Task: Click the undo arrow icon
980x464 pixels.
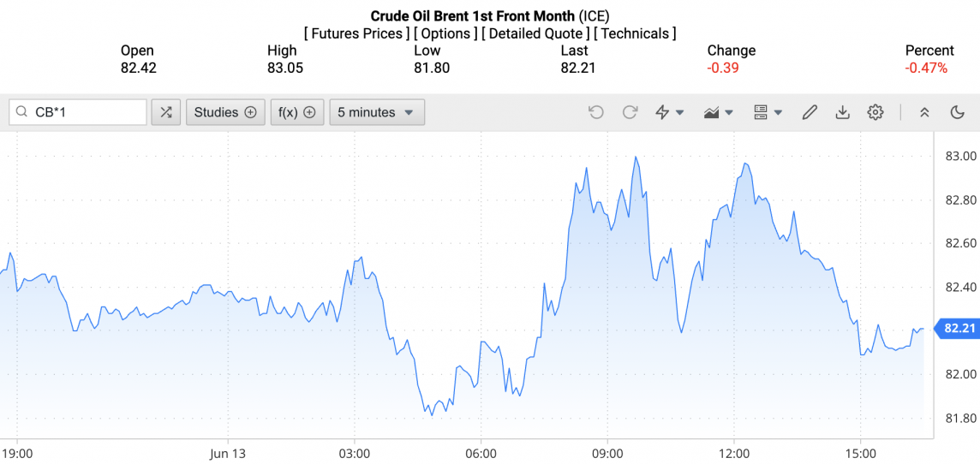Action: (x=596, y=112)
